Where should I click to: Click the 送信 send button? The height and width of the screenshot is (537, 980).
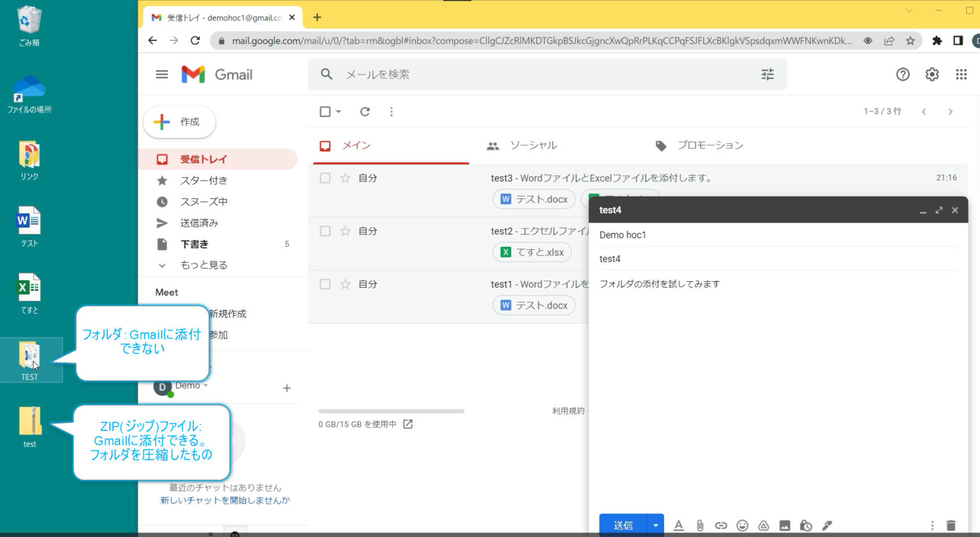(x=623, y=526)
